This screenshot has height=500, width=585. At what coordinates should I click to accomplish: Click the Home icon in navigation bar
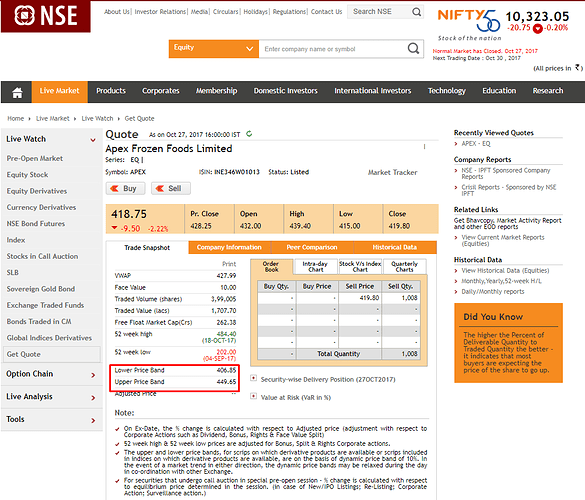point(17,92)
